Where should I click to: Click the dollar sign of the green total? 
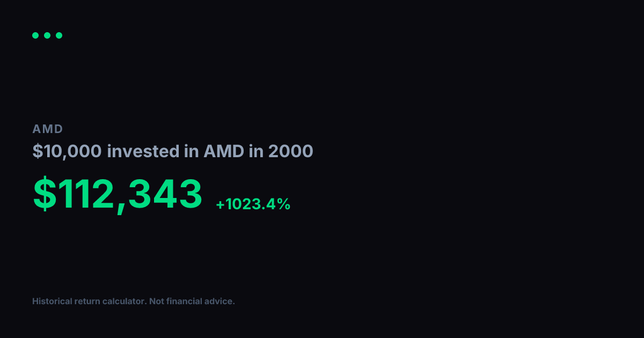point(45,194)
